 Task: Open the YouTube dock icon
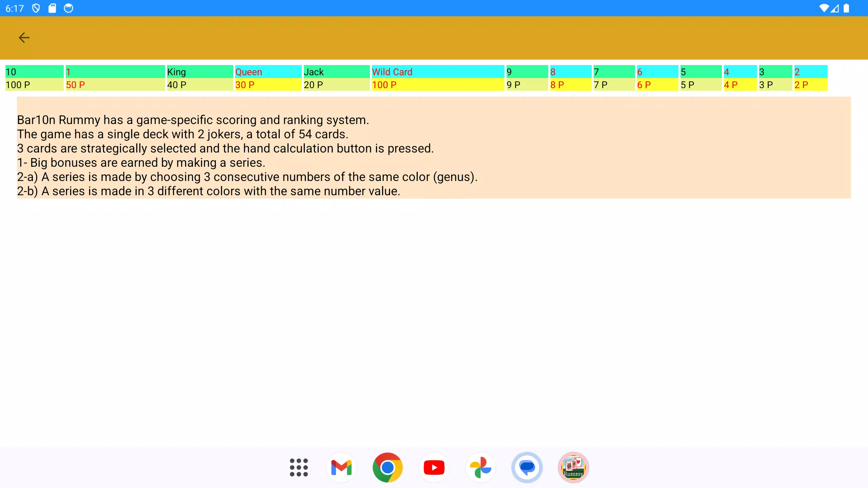pos(434,468)
